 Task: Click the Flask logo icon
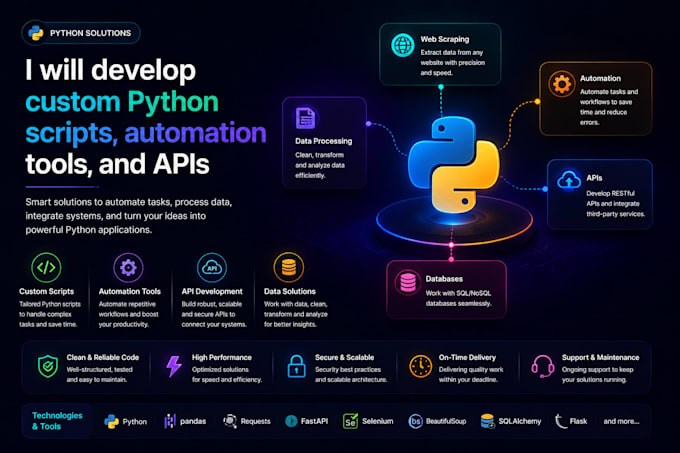[560, 421]
